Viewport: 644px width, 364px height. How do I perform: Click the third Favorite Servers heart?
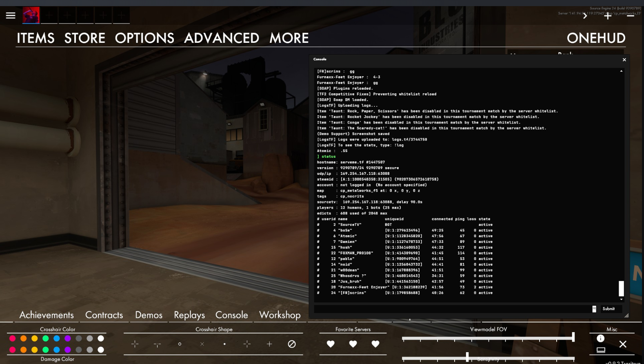click(x=375, y=344)
